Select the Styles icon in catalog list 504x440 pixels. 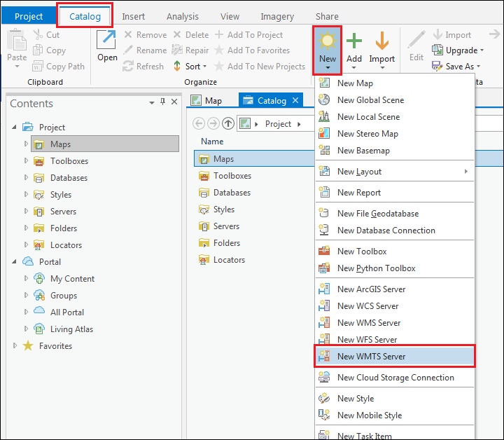204,209
